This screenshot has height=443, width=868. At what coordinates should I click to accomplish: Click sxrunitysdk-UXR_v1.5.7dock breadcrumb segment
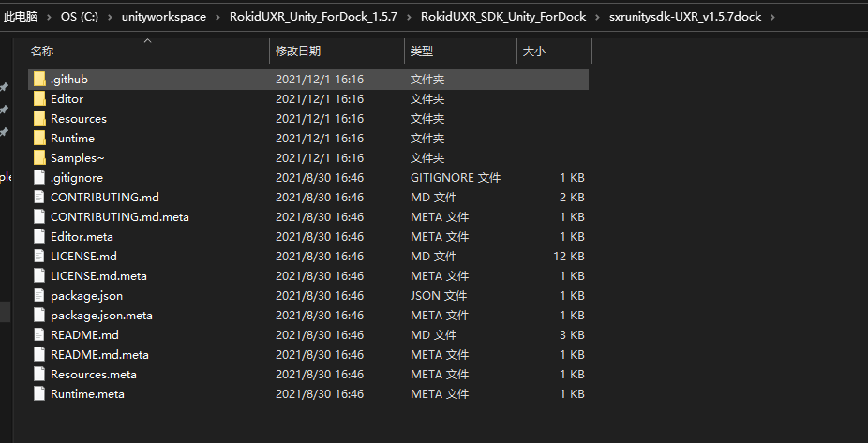pyautogui.click(x=685, y=17)
